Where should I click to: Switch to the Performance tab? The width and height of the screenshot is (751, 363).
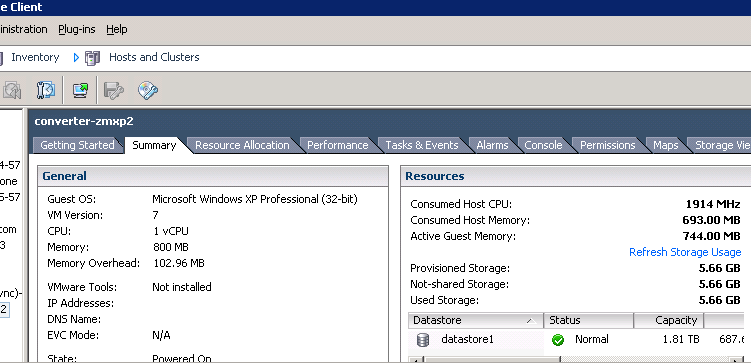[x=338, y=145]
